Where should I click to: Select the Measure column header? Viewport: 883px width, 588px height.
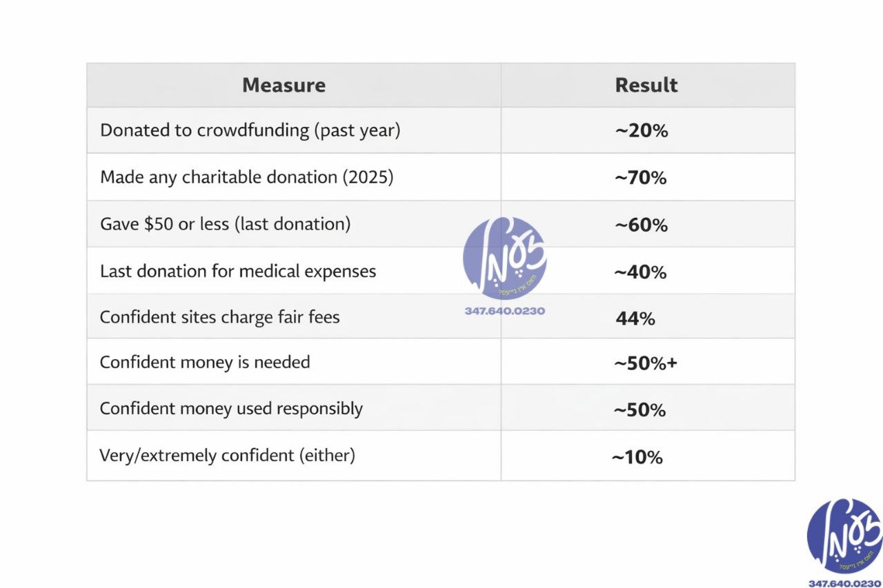pos(284,85)
